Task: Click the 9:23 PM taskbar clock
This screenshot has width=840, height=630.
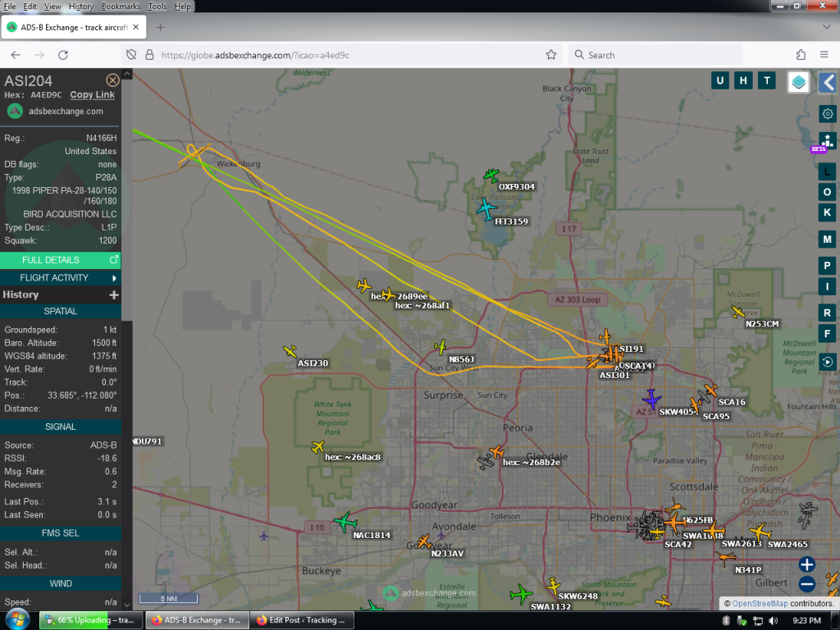Action: [806, 620]
